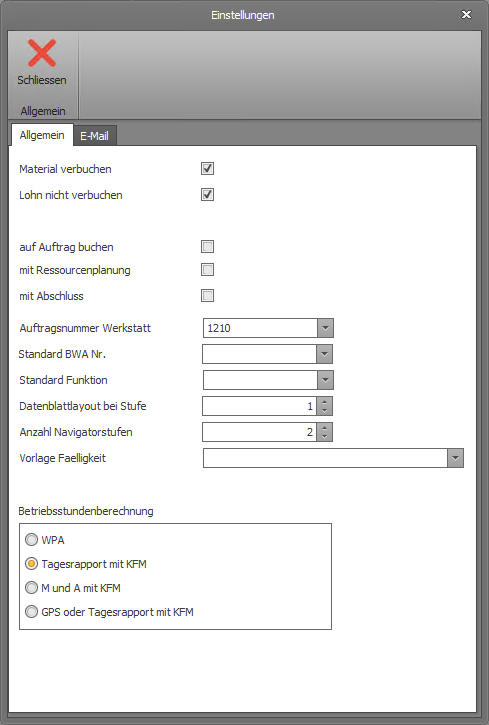Screen dimensions: 489x725
Task: Tick the mit Ressourcenplanung checkbox
Action: (208, 270)
